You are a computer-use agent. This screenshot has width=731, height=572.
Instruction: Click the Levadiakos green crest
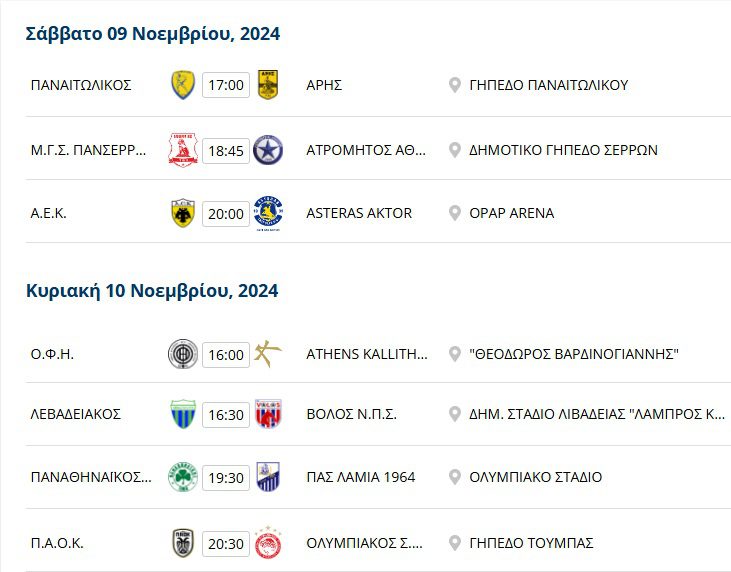[183, 413]
